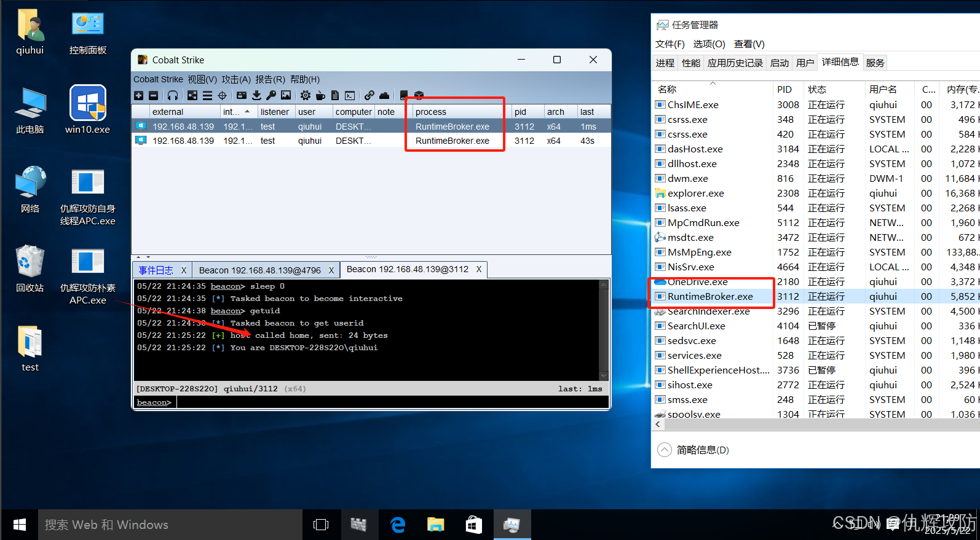
Task: Select 仇辉攻防朴素APC.exe desktop icon
Action: pyautogui.click(x=87, y=276)
